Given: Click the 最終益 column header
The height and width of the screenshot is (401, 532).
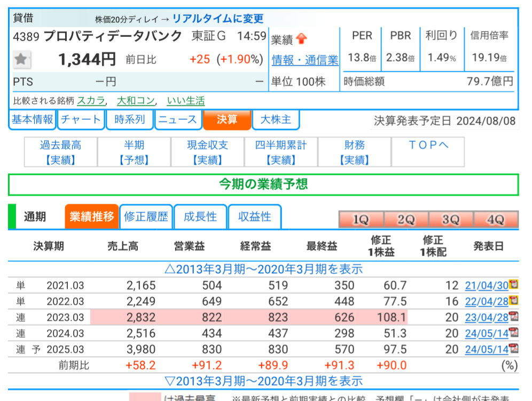Looking at the screenshot, I should click(322, 246).
